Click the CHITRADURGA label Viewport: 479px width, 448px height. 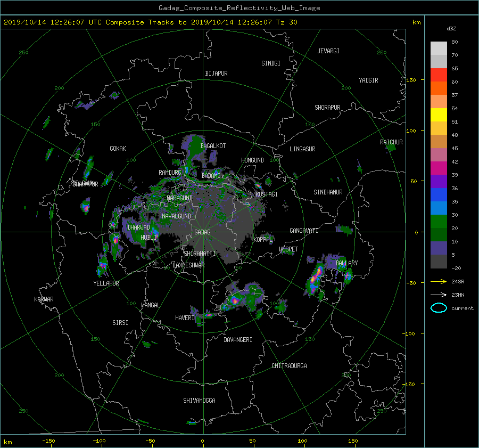point(289,366)
